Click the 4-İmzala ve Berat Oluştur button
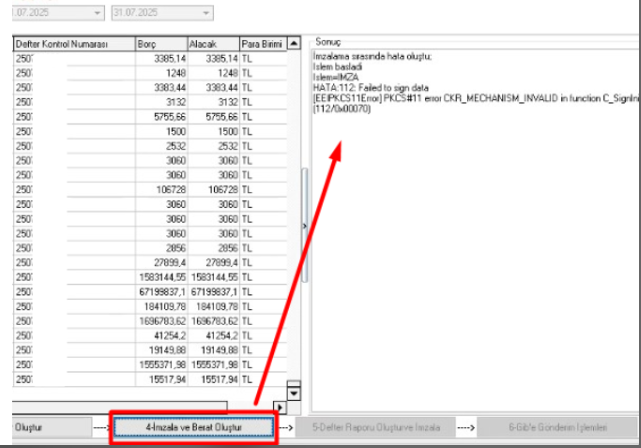Viewport: 641px width, 448px height. 192,427
